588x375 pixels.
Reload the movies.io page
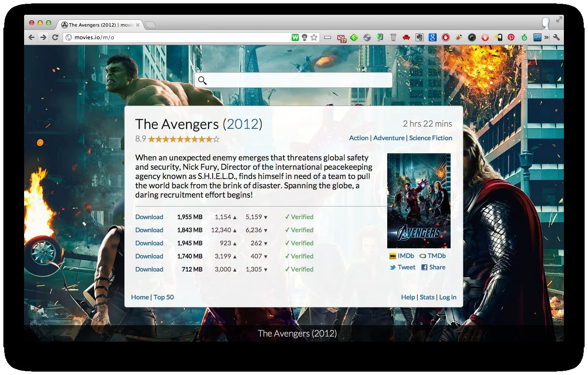click(55, 37)
